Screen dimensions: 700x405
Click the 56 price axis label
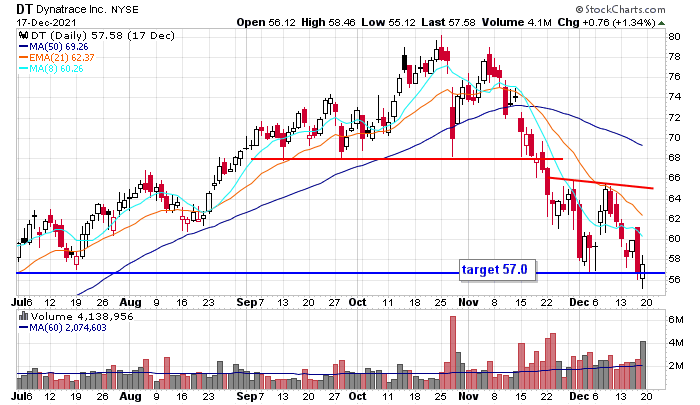coord(674,280)
